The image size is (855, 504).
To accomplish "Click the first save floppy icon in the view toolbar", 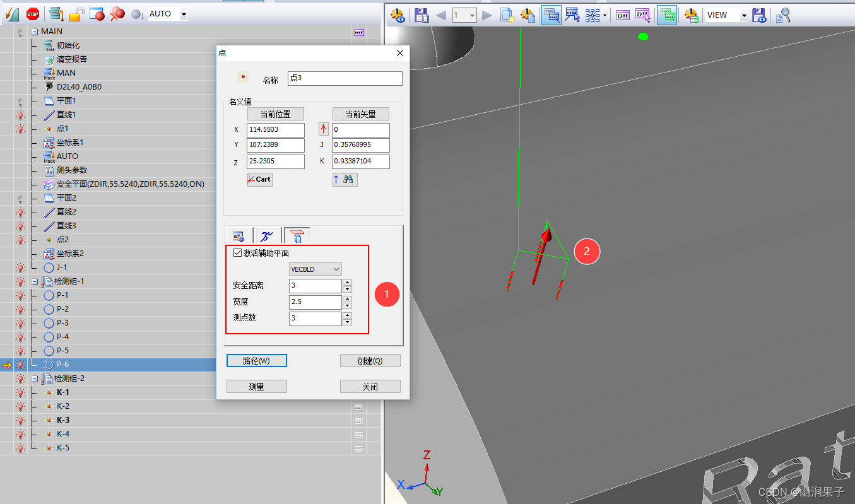I will click(422, 15).
